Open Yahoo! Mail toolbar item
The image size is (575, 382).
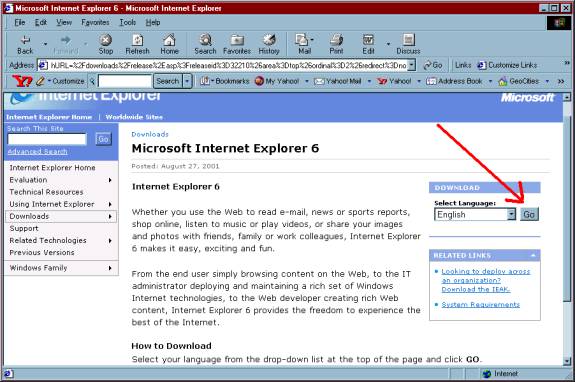[338, 81]
